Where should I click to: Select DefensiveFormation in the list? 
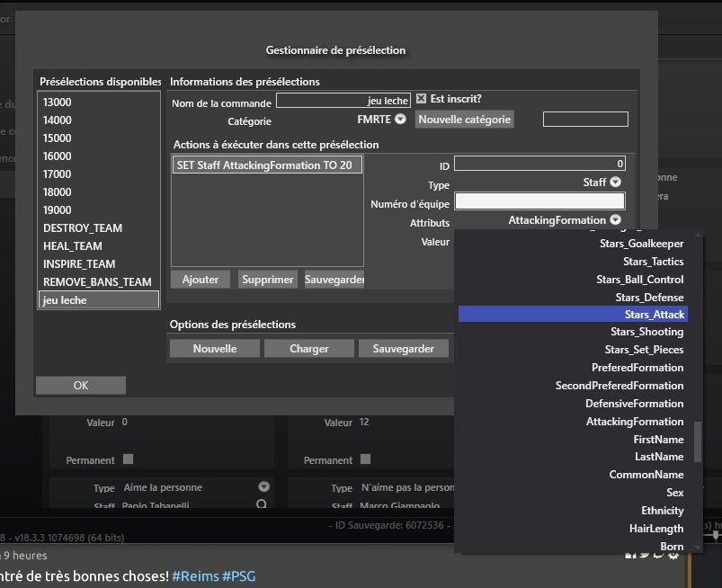634,404
